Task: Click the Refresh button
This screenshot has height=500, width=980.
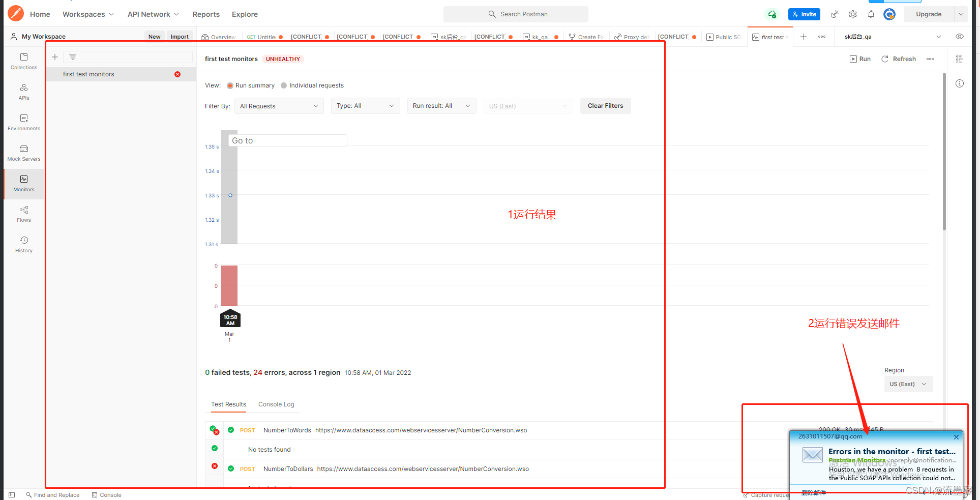Action: click(x=899, y=59)
